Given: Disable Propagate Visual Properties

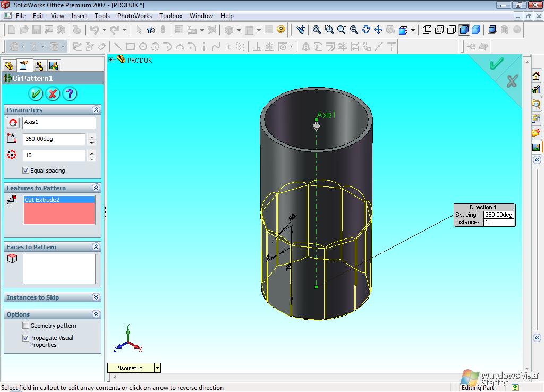Looking at the screenshot, I should point(25,338).
